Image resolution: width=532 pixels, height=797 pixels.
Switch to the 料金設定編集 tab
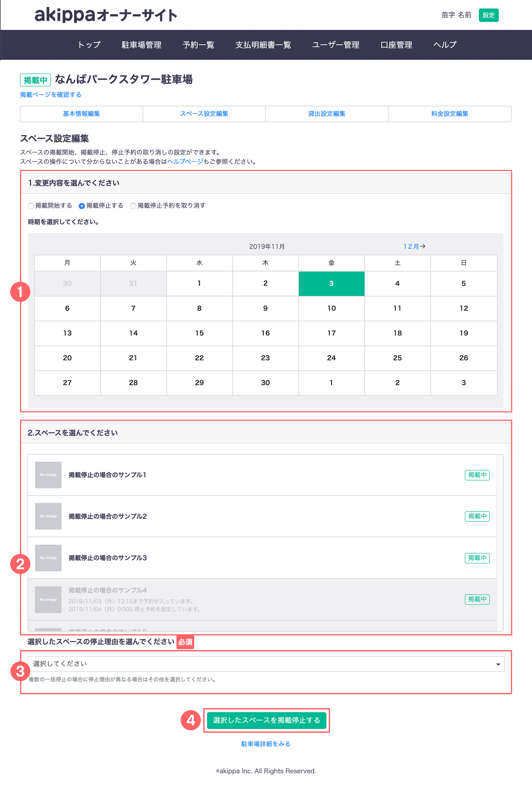pos(450,114)
